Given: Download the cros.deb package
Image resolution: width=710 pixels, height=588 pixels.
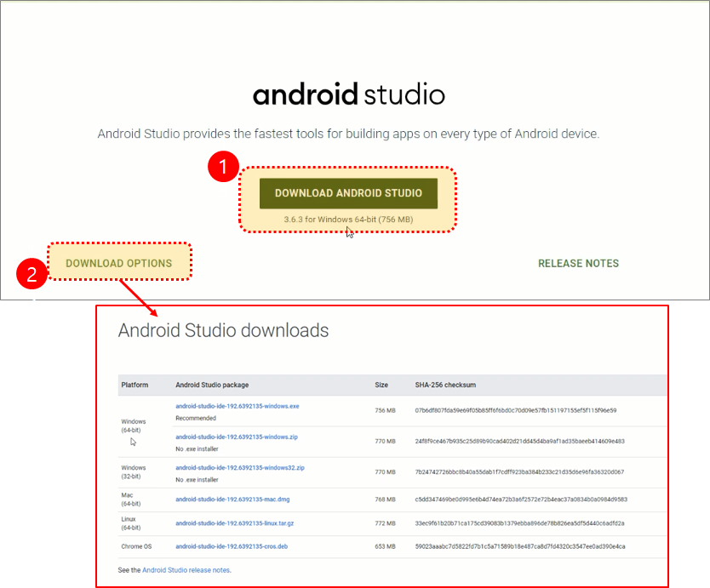Looking at the screenshot, I should [x=232, y=546].
